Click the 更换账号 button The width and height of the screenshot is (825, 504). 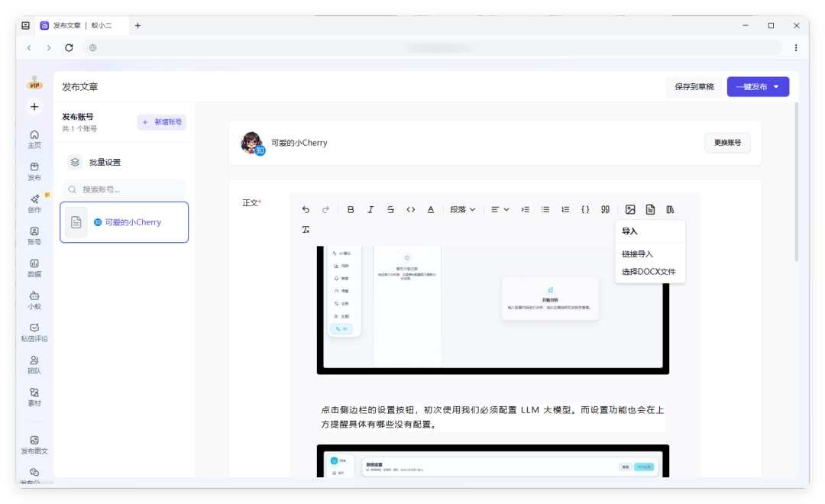point(728,143)
